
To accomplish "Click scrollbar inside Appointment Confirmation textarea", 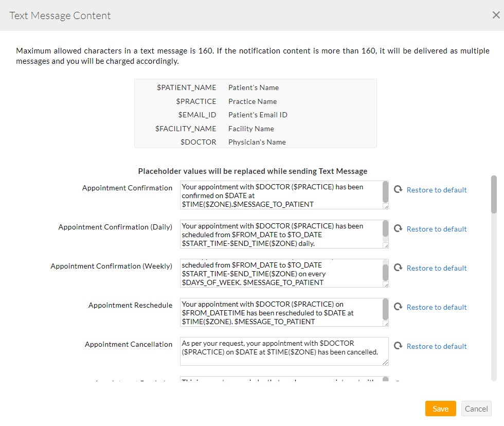I will (x=386, y=192).
